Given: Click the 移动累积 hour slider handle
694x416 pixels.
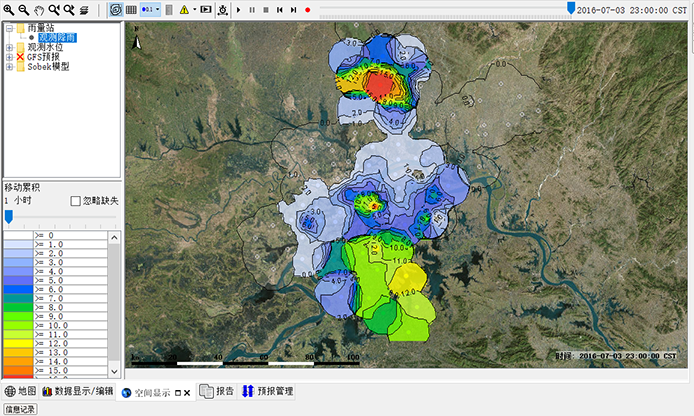Looking at the screenshot, I should [9, 216].
